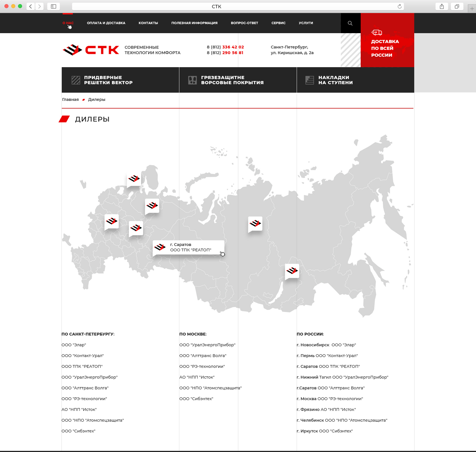Screen dimensions: 476x452
Task: Open the СЕРВИС menu item
Action: [279, 23]
